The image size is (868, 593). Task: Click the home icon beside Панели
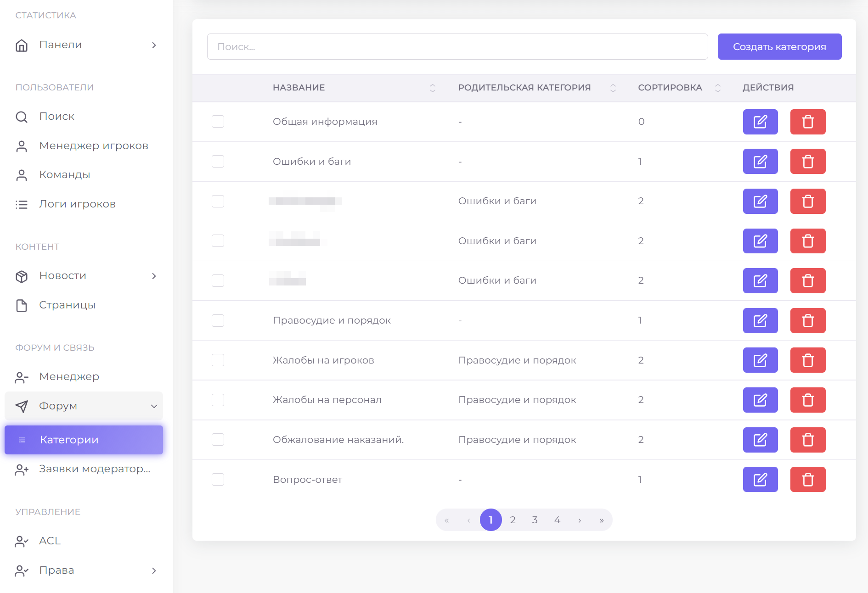point(22,45)
